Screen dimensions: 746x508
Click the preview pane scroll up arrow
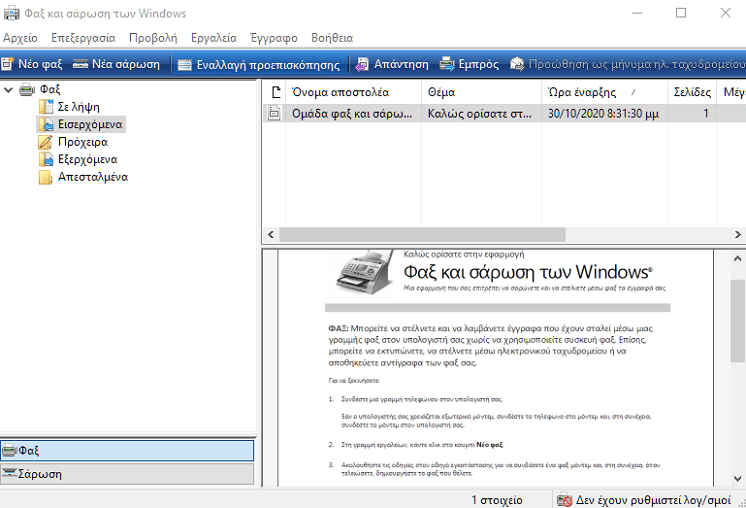tap(737, 259)
